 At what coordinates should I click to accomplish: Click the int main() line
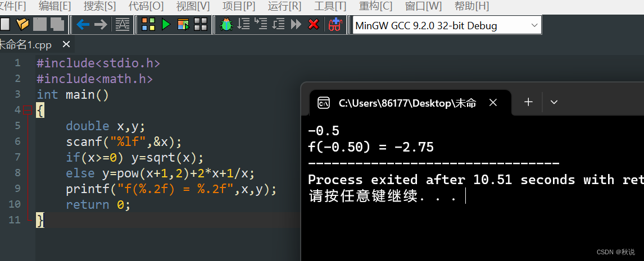pos(72,95)
